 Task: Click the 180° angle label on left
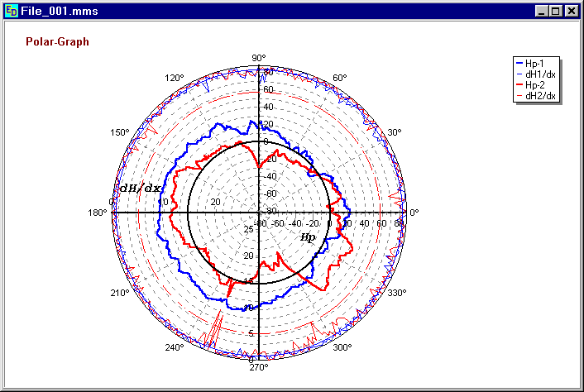[x=98, y=213]
